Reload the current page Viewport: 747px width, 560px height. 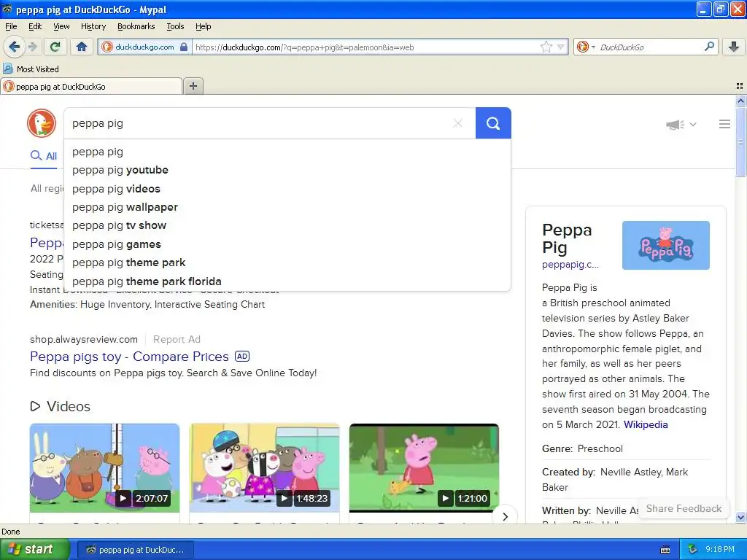tap(55, 47)
